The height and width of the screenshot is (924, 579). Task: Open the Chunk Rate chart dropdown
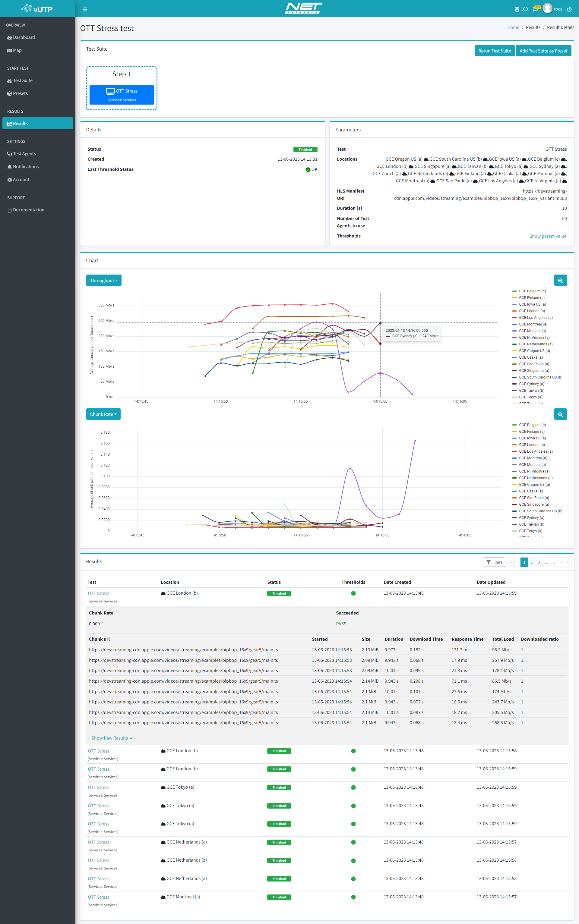103,414
